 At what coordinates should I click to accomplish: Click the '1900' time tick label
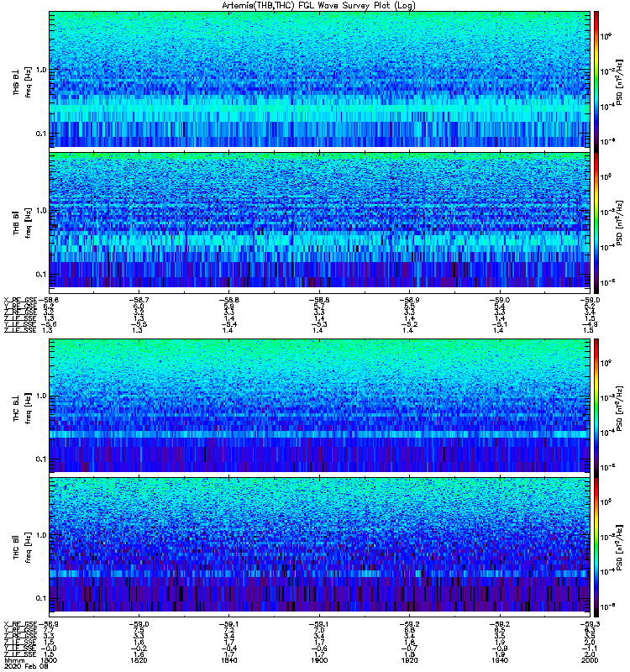pos(319,660)
